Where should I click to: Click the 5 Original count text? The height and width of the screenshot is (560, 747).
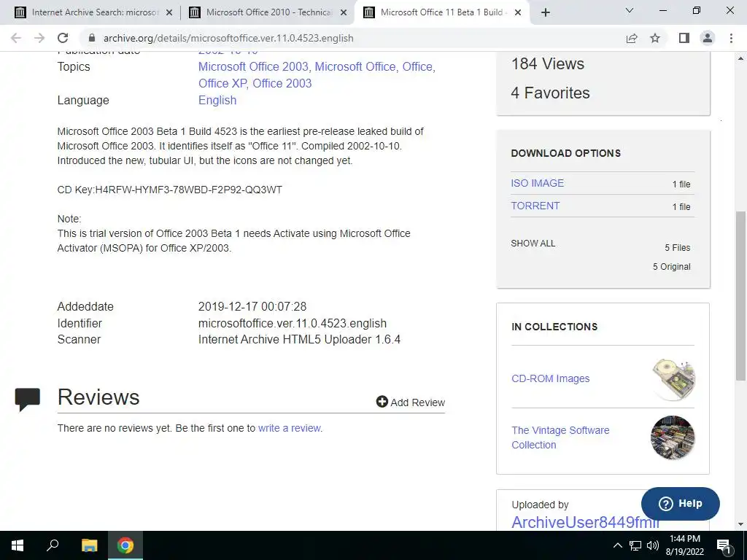pyautogui.click(x=672, y=267)
